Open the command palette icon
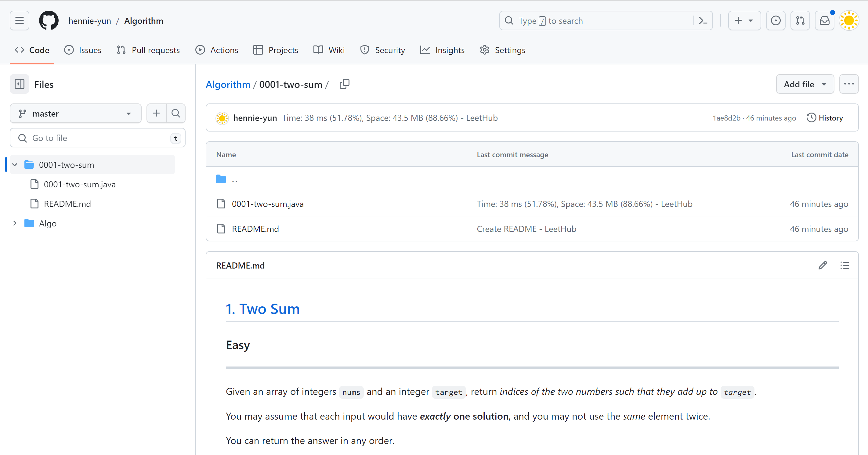 703,20
